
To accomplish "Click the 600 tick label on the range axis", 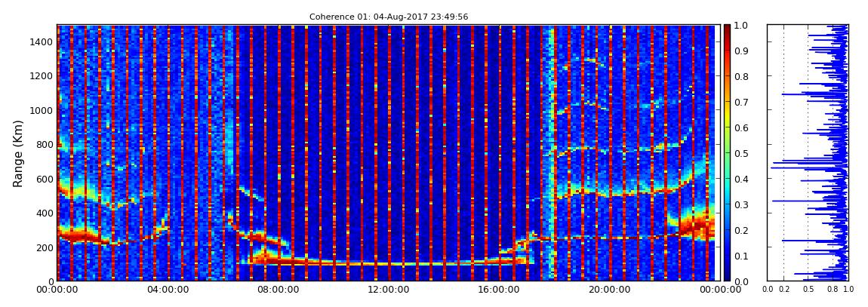I will pos(45,179).
